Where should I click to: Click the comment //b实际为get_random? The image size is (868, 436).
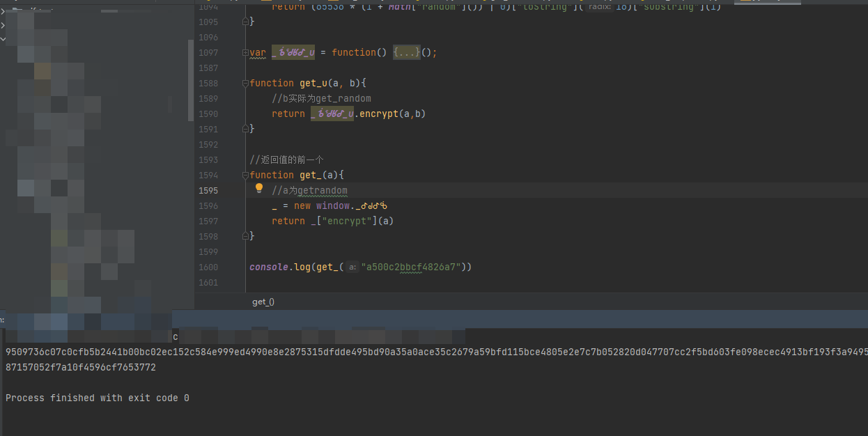tap(322, 98)
